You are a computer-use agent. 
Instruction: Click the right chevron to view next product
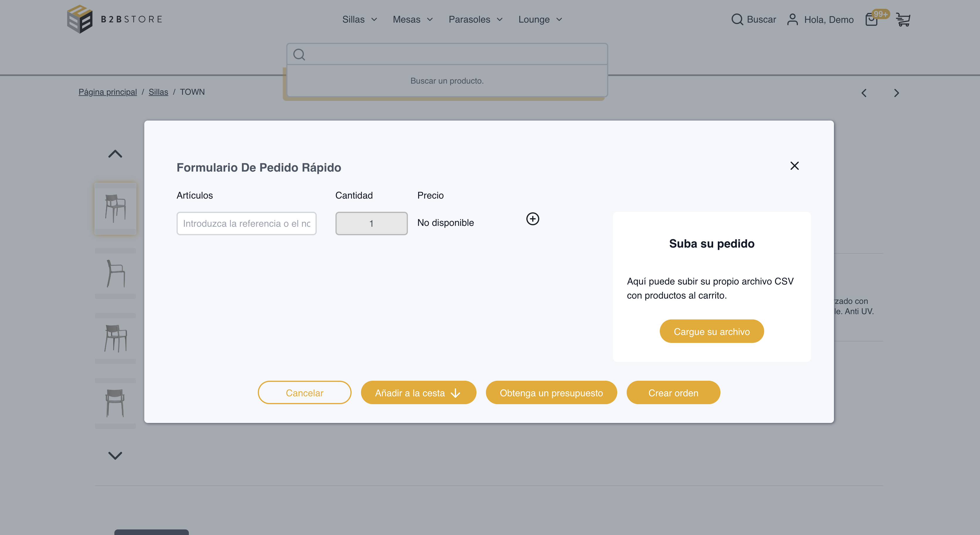point(896,93)
